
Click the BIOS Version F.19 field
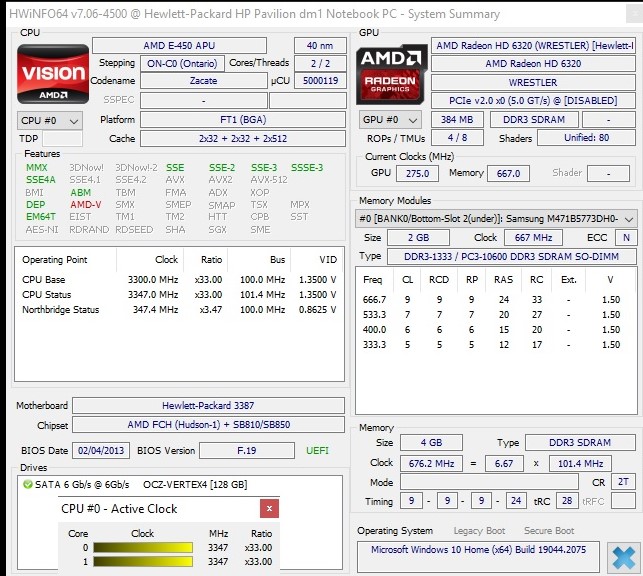[246, 451]
